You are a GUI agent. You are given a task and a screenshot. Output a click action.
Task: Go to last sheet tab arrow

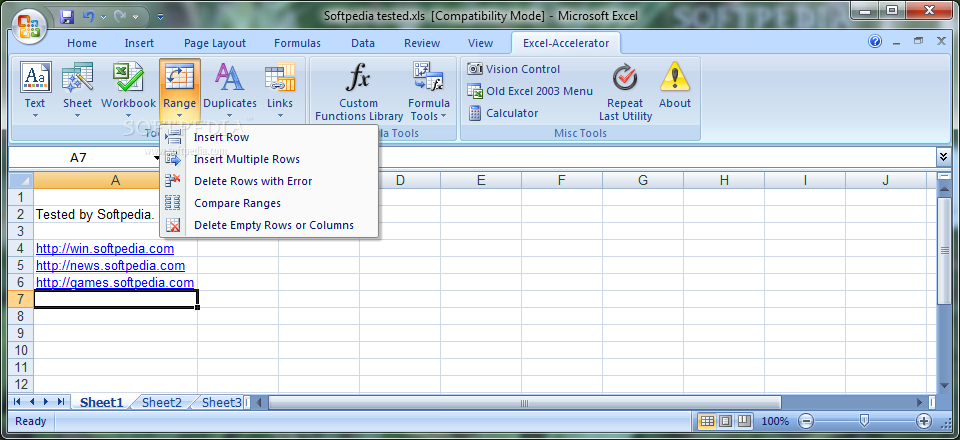point(61,401)
